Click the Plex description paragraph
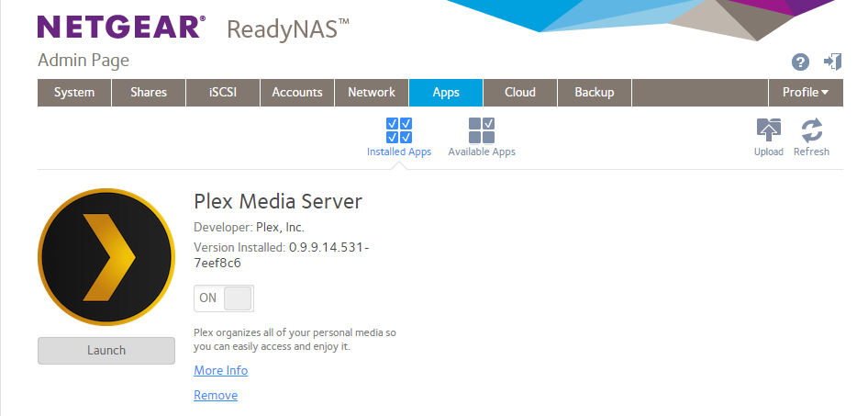The height and width of the screenshot is (416, 868). click(295, 340)
